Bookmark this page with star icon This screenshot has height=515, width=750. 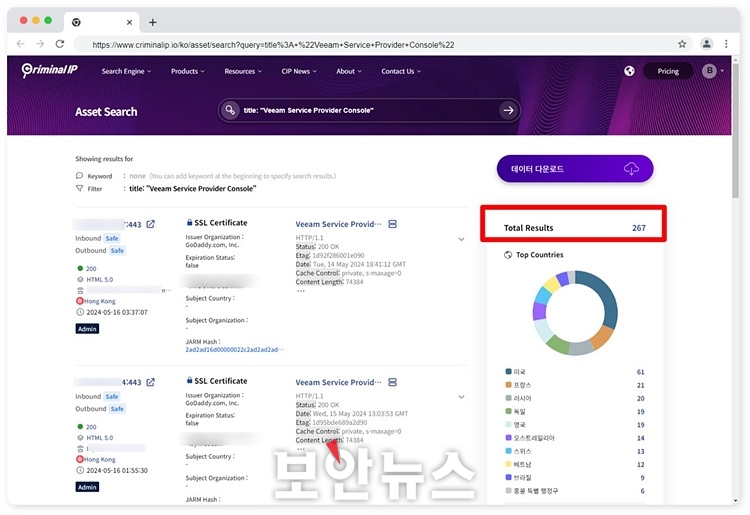tap(682, 44)
